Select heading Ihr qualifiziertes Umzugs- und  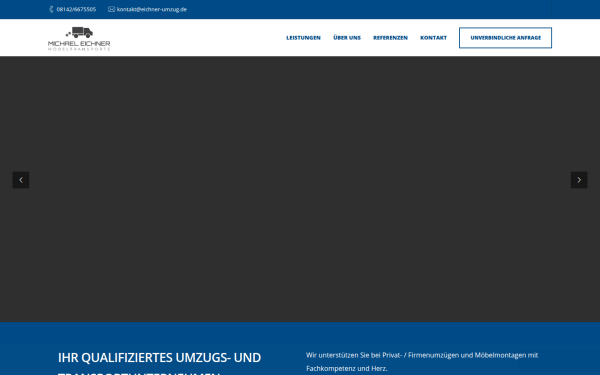[x=159, y=358]
